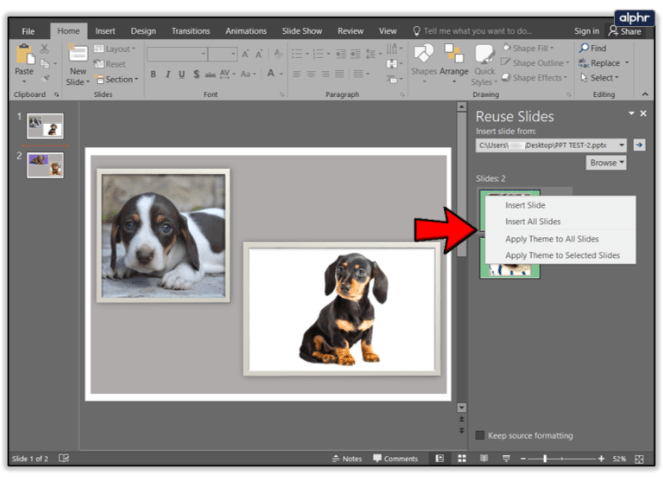The image size is (663, 481).
Task: Click the go arrow beside the file path
Action: (640, 145)
